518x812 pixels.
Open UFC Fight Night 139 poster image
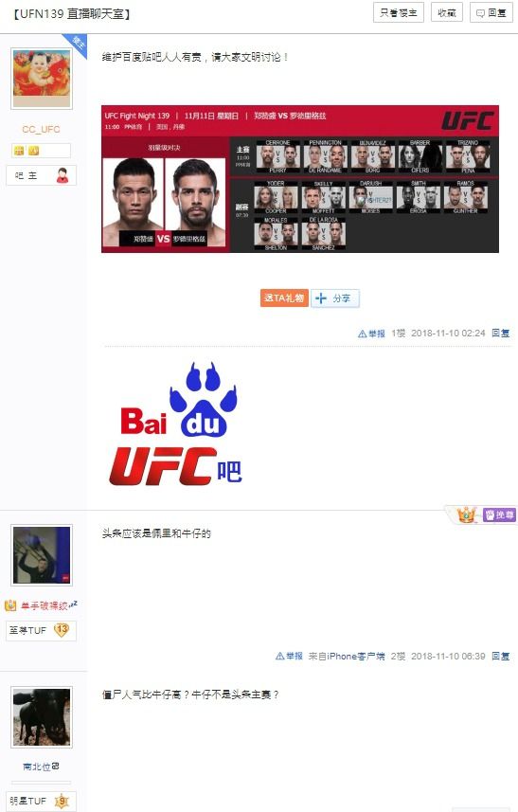pyautogui.click(x=300, y=179)
